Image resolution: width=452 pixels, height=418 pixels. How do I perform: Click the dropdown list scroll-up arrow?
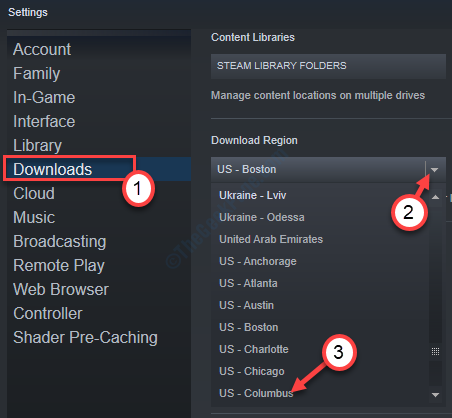435,197
